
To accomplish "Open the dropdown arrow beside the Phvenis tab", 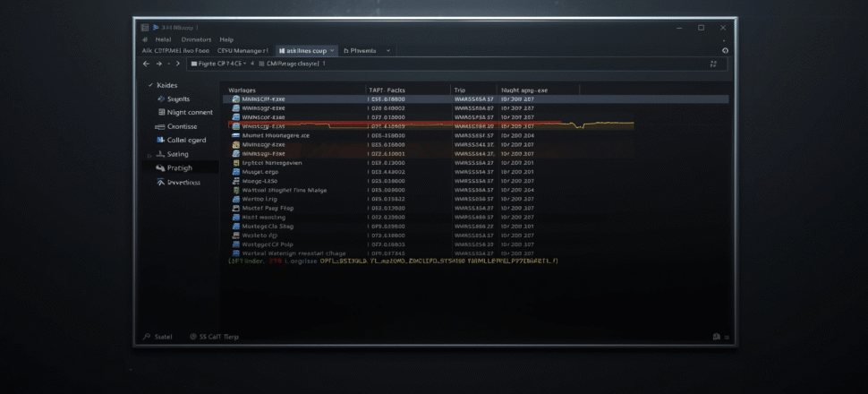I will point(388,51).
